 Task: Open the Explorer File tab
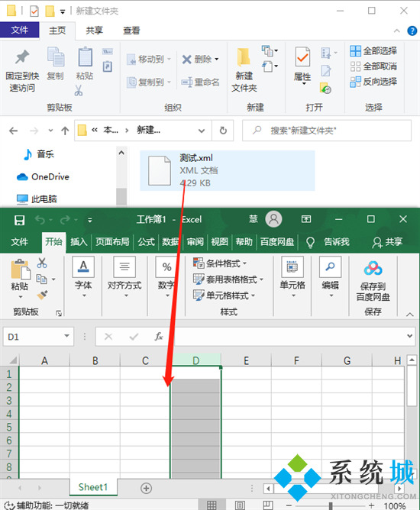(x=20, y=30)
